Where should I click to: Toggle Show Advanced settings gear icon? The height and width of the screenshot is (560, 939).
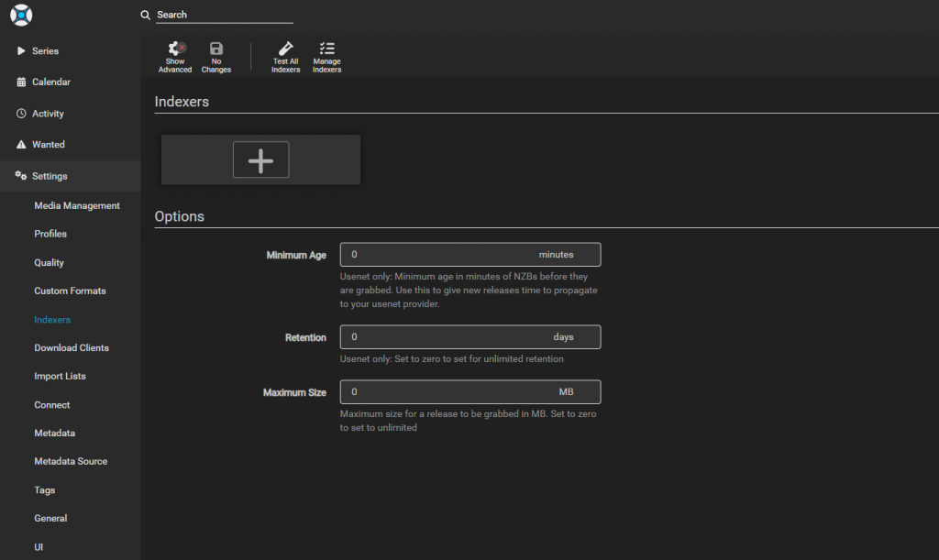point(175,49)
